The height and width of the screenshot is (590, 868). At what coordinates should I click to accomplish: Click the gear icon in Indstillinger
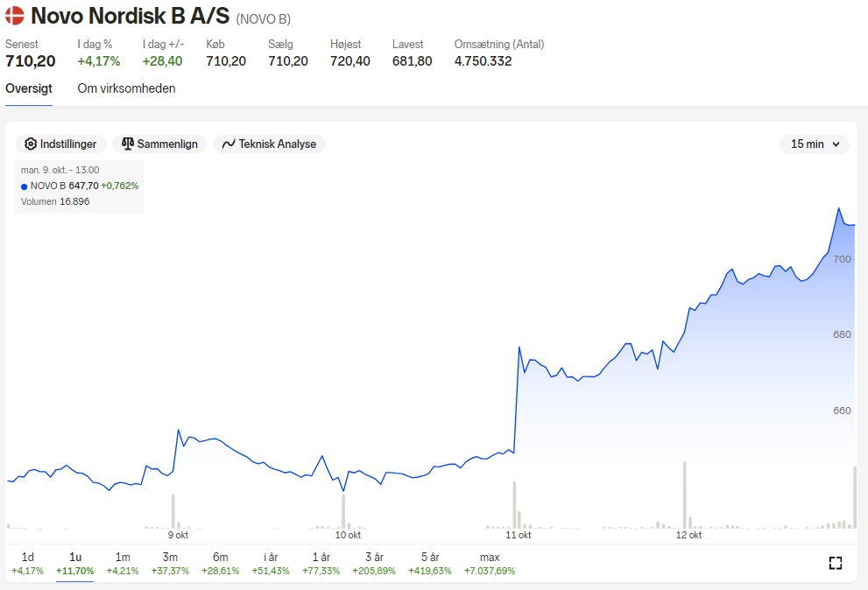[31, 144]
